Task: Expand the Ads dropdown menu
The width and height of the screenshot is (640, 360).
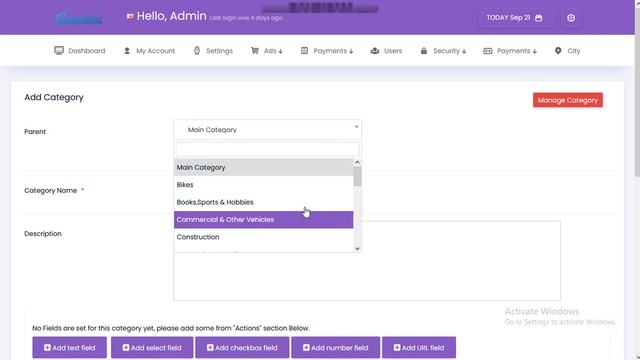Action: (x=267, y=51)
